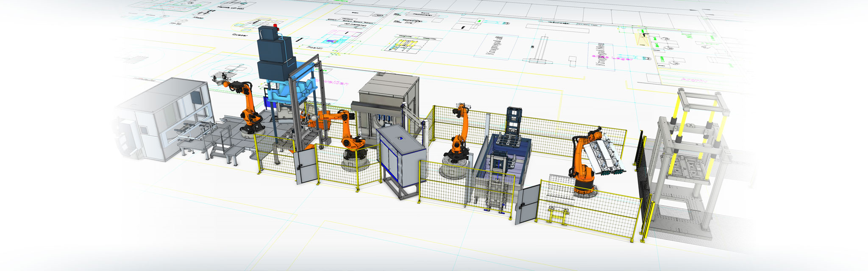Click the red beacon light atop blue press

click(275, 26)
